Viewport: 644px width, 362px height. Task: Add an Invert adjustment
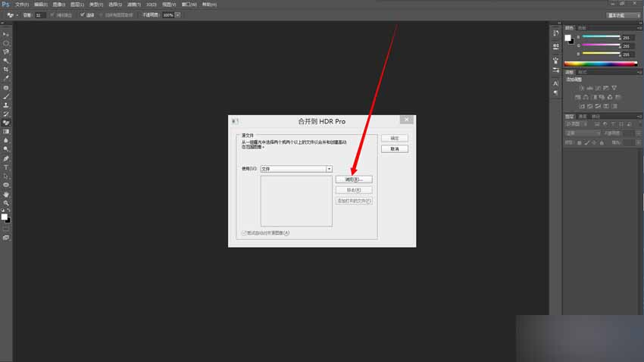582,106
